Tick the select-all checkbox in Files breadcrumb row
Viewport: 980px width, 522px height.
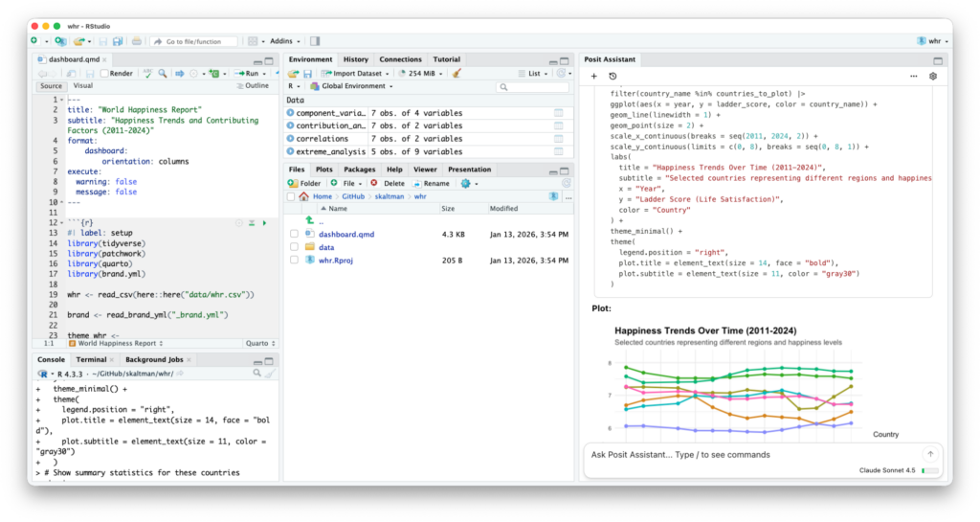(291, 196)
